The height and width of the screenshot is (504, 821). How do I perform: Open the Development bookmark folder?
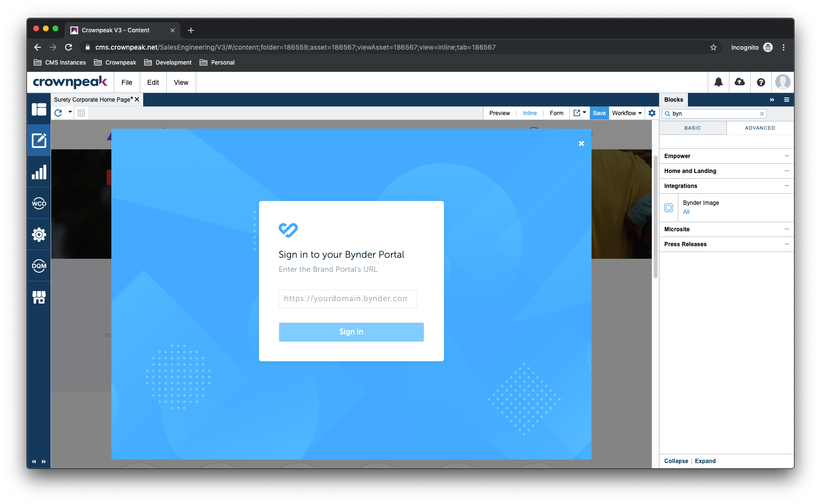point(168,63)
